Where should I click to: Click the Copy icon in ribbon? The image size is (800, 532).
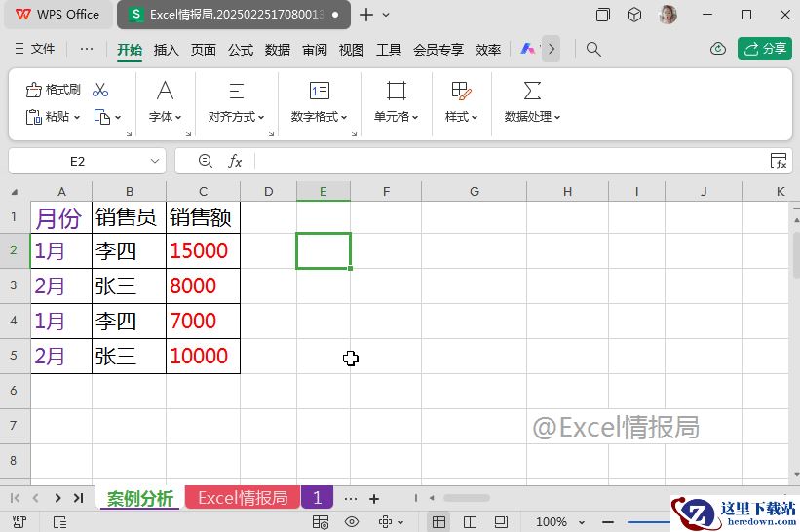pyautogui.click(x=102, y=117)
